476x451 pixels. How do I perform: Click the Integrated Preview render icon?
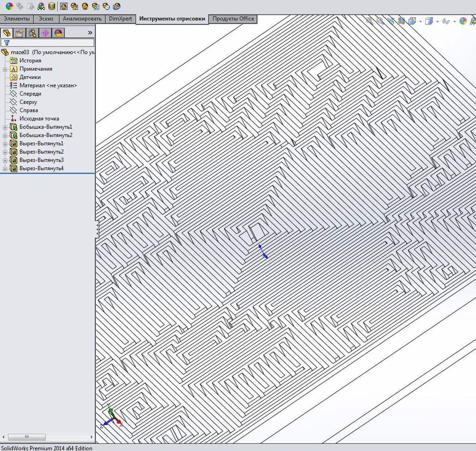pyautogui.click(x=63, y=6)
